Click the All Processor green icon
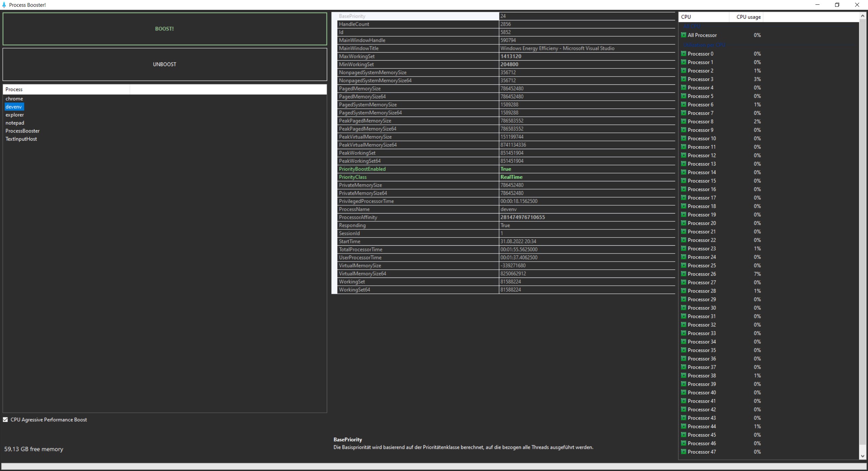The height and width of the screenshot is (471, 868). coord(684,35)
